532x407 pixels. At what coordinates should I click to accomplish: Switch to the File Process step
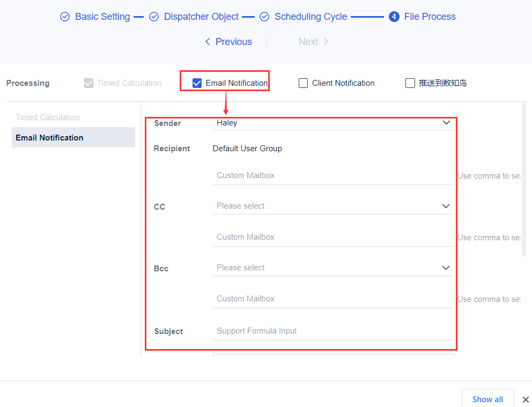click(x=429, y=17)
